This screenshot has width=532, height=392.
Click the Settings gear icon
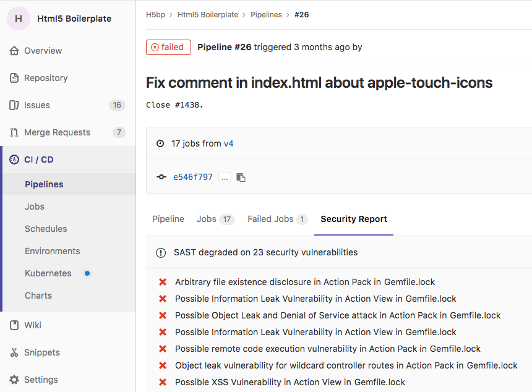pos(14,380)
